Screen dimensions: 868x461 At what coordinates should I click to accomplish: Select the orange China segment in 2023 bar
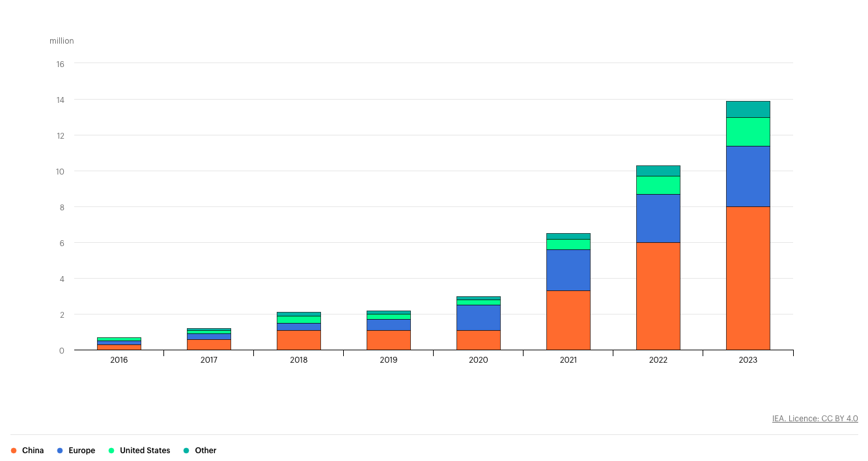pyautogui.click(x=748, y=278)
